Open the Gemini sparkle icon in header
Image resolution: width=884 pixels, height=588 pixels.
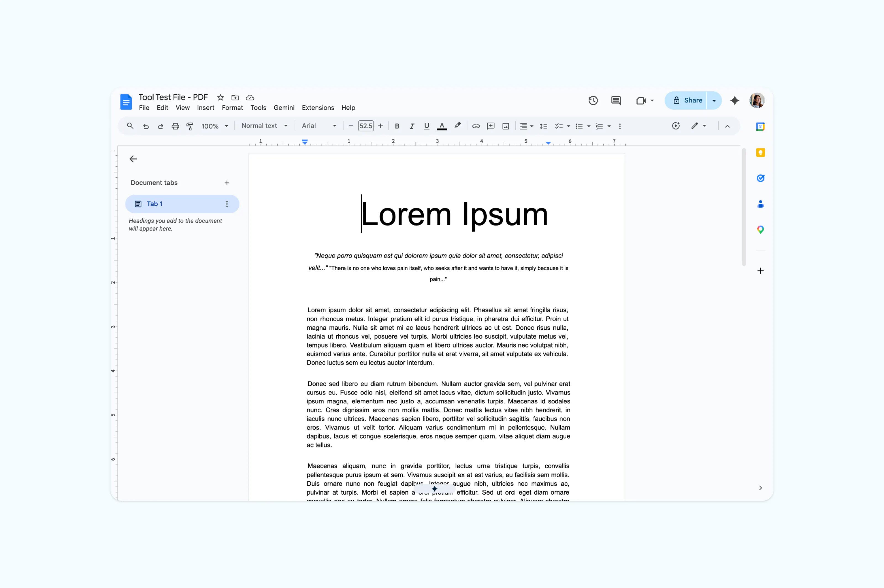pos(735,100)
